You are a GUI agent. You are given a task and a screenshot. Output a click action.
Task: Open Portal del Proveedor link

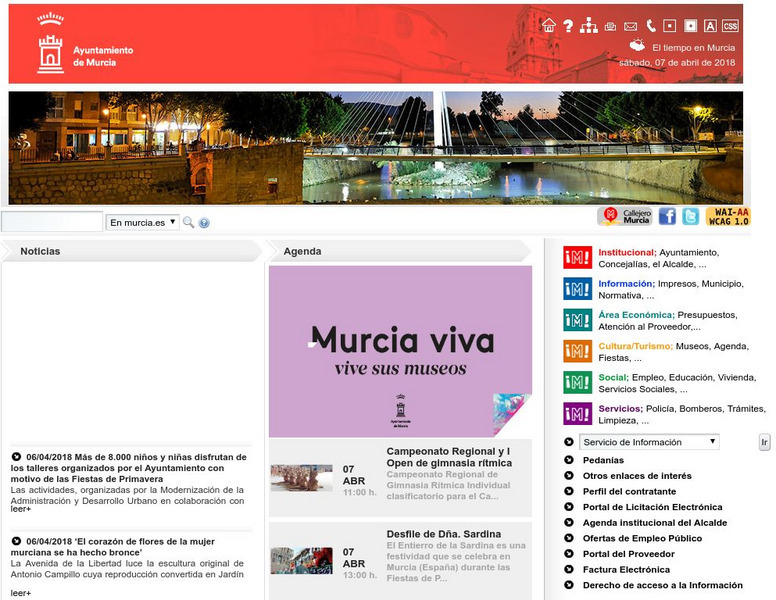[629, 554]
